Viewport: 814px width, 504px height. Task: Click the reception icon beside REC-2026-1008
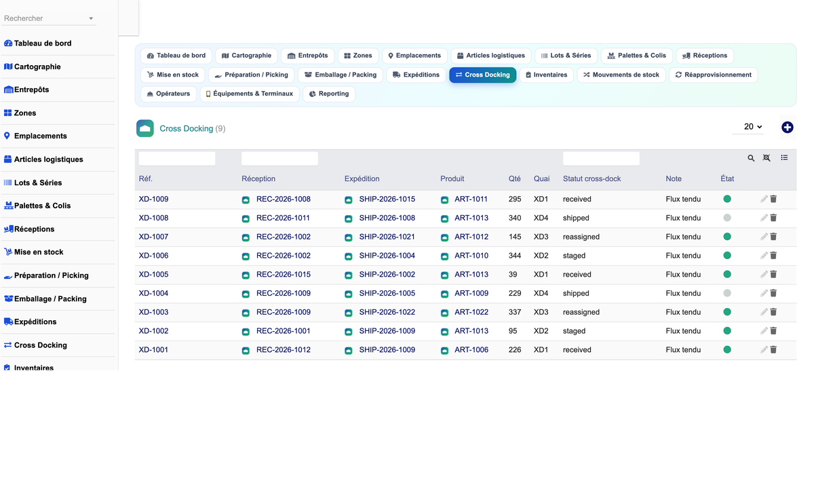tap(246, 200)
